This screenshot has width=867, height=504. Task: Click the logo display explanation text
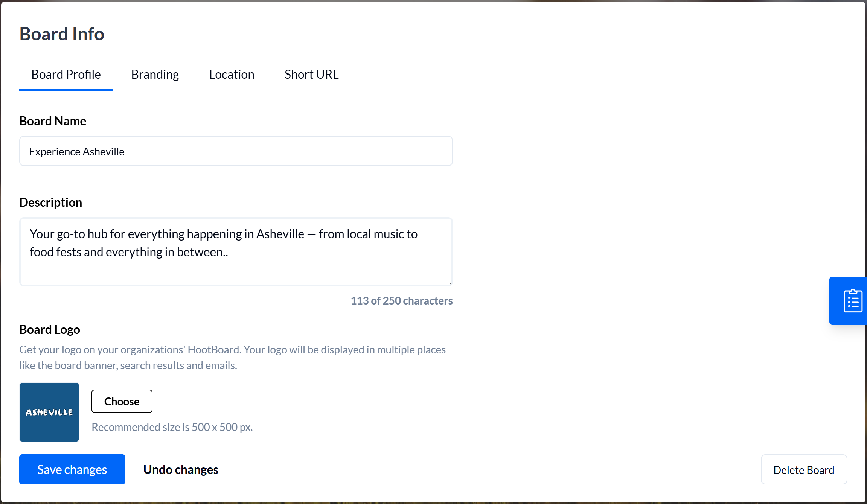[232, 357]
